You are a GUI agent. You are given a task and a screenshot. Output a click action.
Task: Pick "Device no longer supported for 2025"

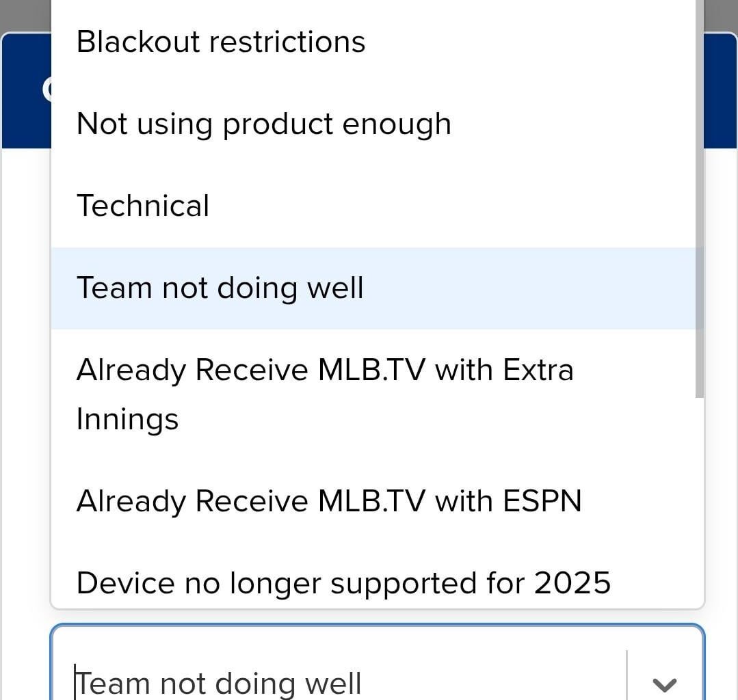[343, 582]
